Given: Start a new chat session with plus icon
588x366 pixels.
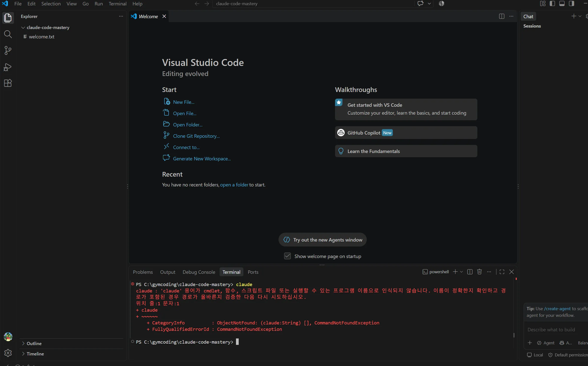Looking at the screenshot, I should click(x=574, y=16).
